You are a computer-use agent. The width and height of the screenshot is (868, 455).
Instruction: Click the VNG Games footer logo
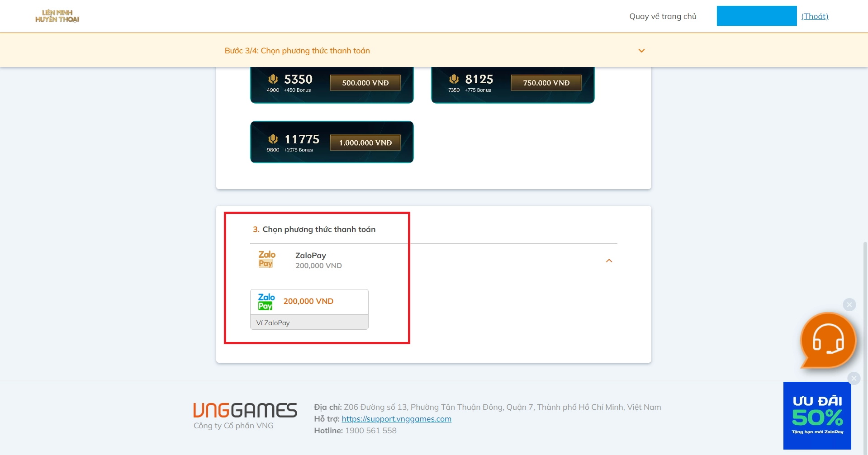click(x=245, y=410)
